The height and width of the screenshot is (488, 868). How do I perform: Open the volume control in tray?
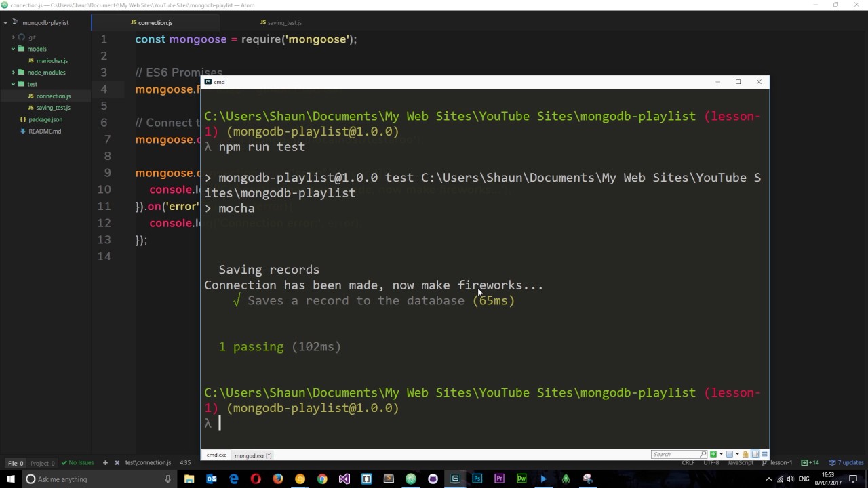click(790, 479)
